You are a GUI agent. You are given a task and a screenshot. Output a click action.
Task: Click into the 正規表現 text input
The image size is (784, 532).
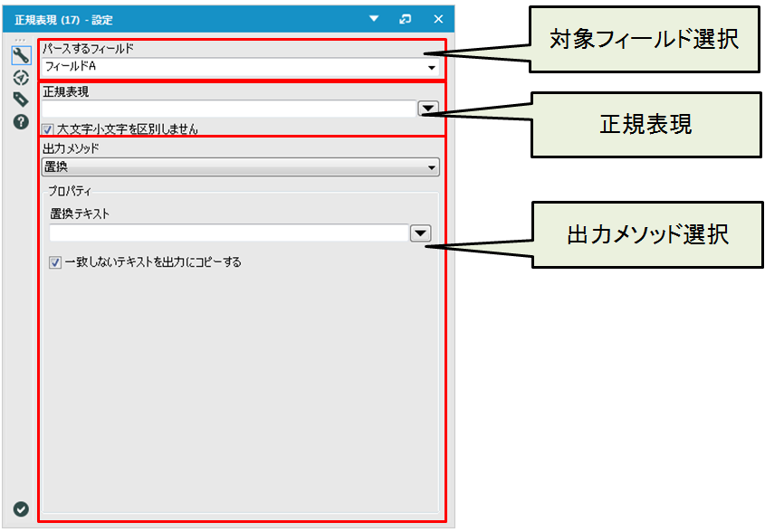point(228,108)
